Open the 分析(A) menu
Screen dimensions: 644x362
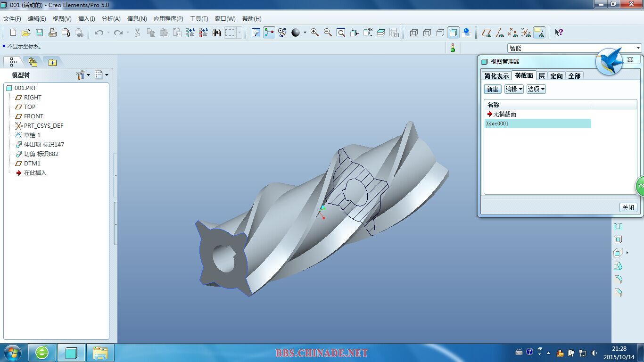coord(111,19)
